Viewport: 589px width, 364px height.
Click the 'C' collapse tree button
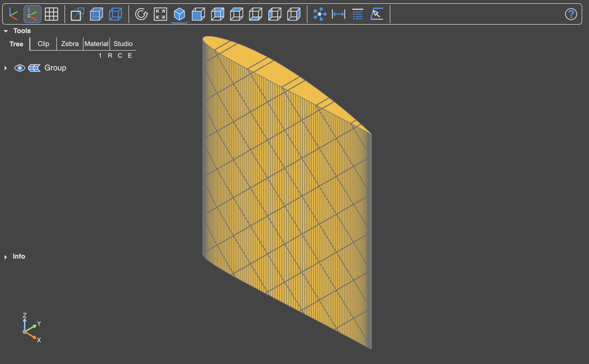pos(120,56)
